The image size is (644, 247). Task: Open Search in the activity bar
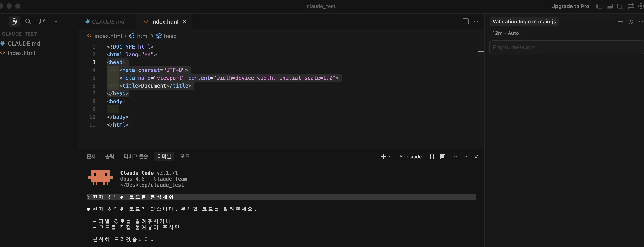coord(28,21)
